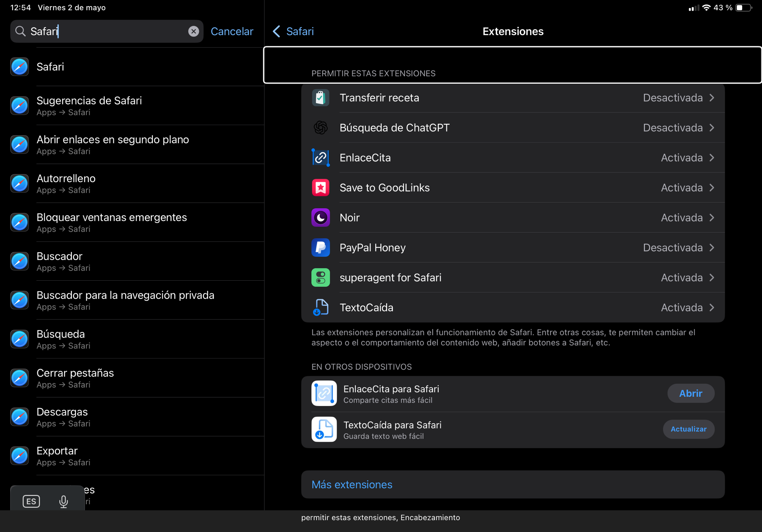Tap the EnlaceCita link icon
The width and height of the screenshot is (762, 532).
(x=320, y=158)
